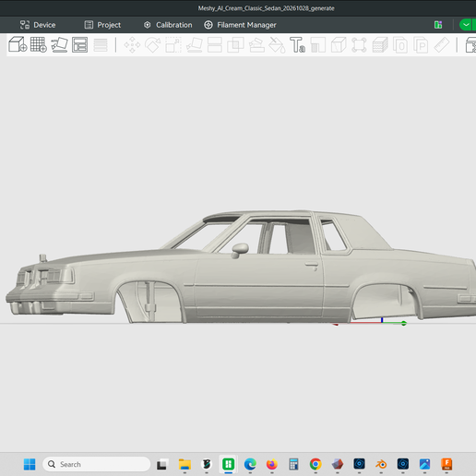This screenshot has height=476, width=476.
Task: Select the Rotate tool icon
Action: [x=153, y=45]
